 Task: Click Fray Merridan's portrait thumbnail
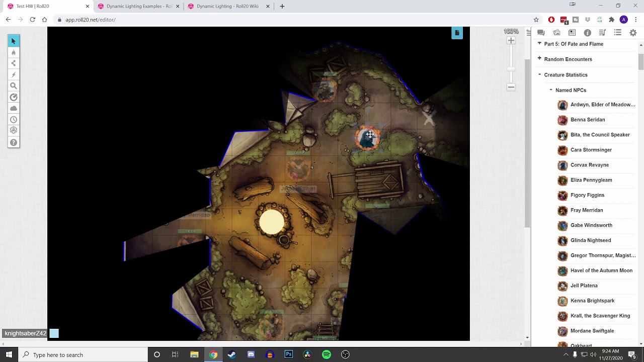[x=562, y=210]
